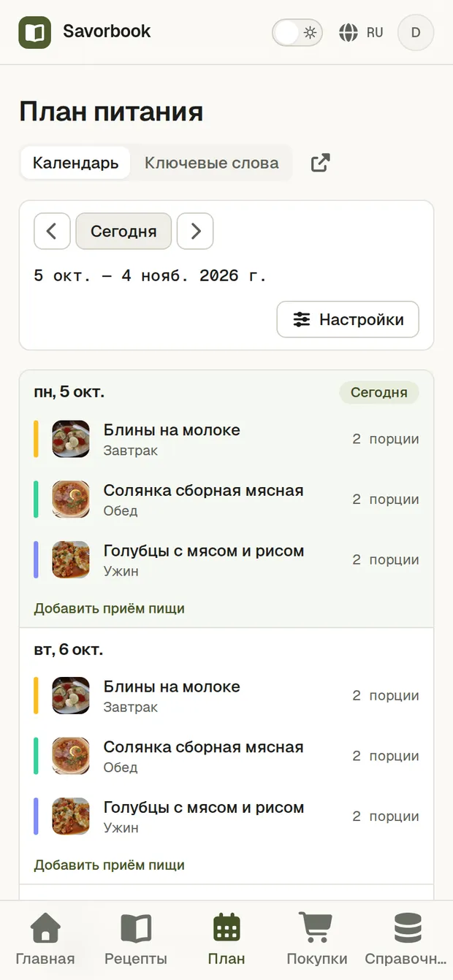The image size is (453, 980).
Task: Click the Ужин label on вт, 6 окт.
Action: click(x=121, y=828)
